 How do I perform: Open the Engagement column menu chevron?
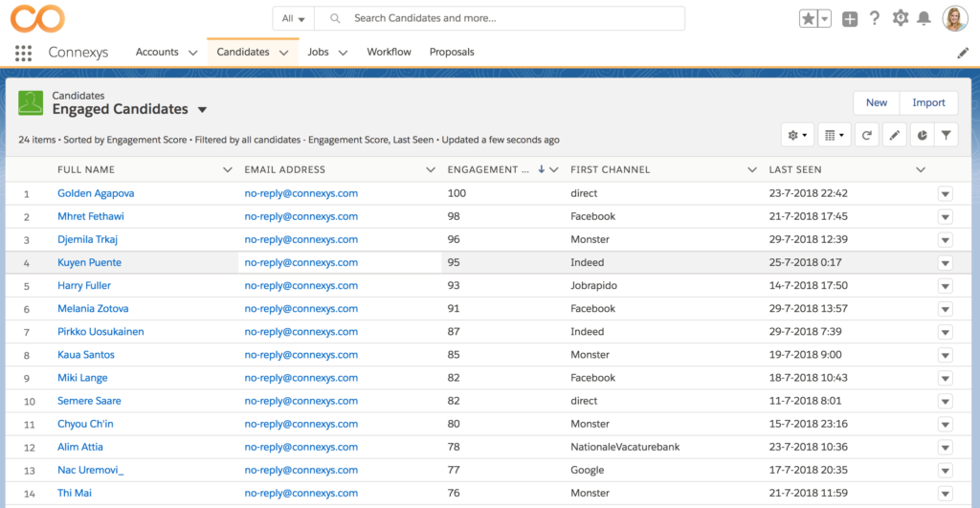click(554, 170)
